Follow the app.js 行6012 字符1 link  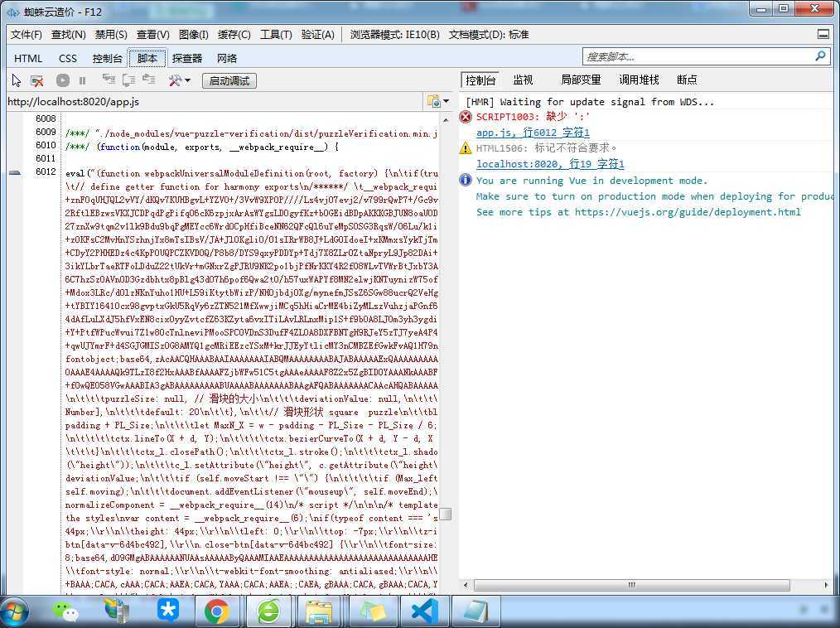click(x=533, y=133)
